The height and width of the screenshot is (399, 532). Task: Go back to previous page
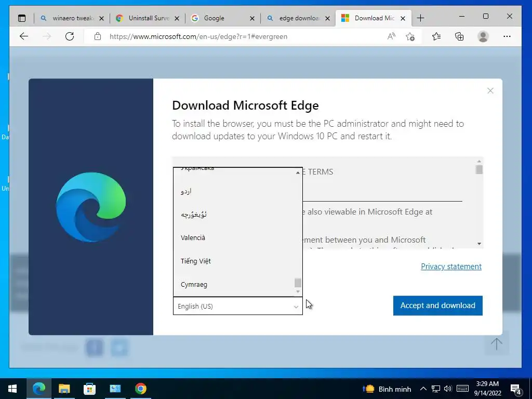[x=24, y=36]
